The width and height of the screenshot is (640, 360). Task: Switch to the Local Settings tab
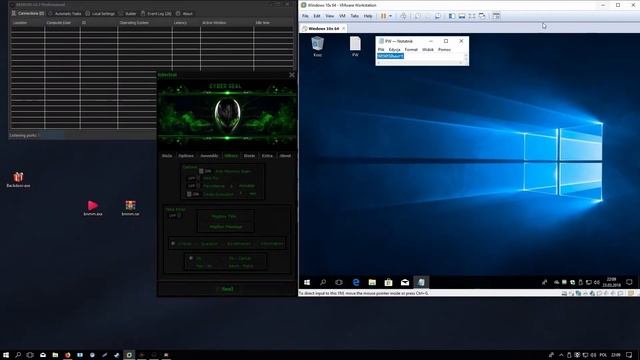click(100, 13)
